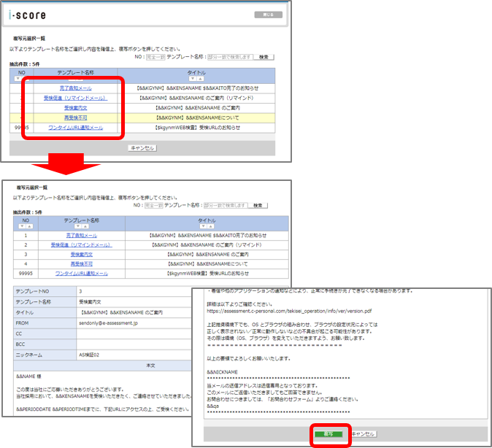This screenshot has height=448, width=492.
Task: Click 複写元選択一覧 heading in the template-detail window
Action: point(31,188)
